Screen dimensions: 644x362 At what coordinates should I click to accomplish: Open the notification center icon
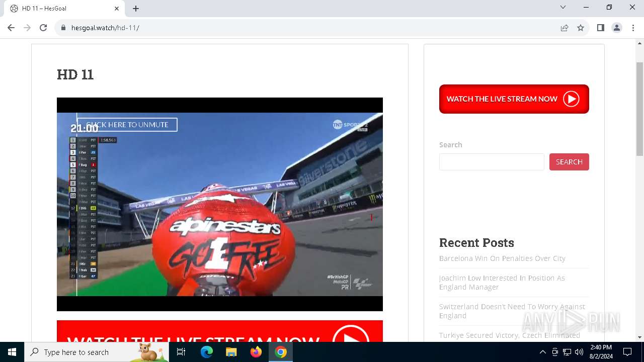point(627,352)
